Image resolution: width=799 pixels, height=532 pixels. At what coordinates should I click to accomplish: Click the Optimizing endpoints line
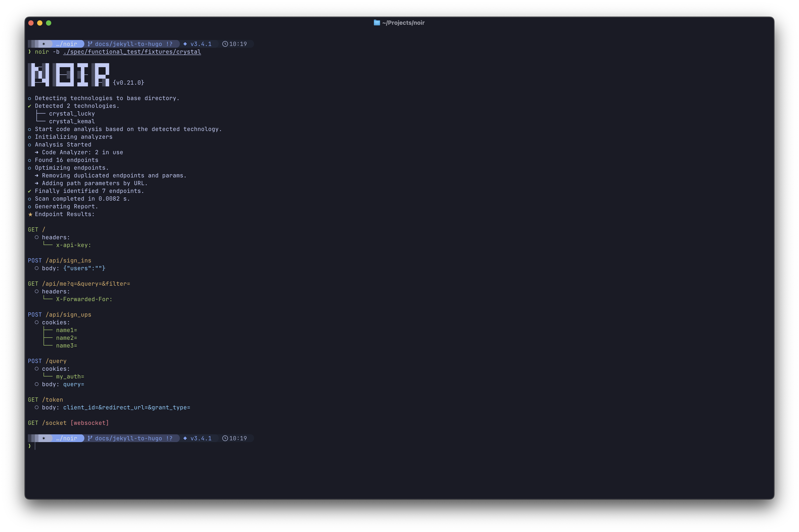[72, 168]
